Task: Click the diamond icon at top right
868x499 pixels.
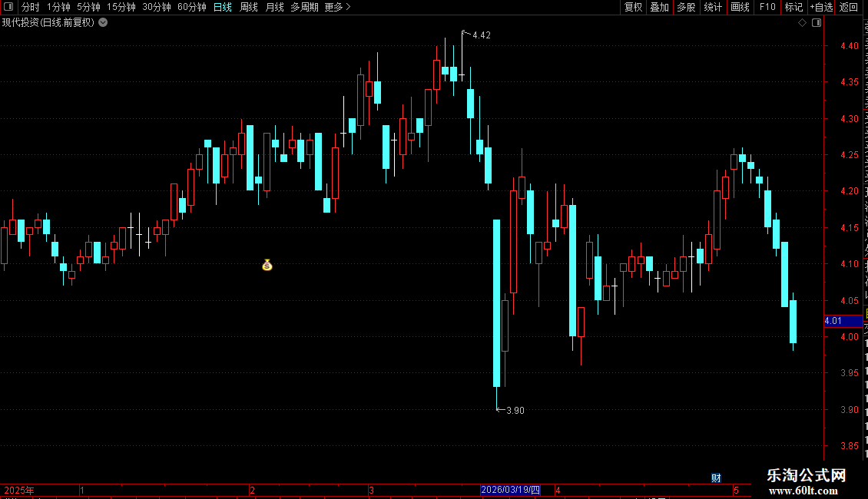Action: pyautogui.click(x=802, y=23)
